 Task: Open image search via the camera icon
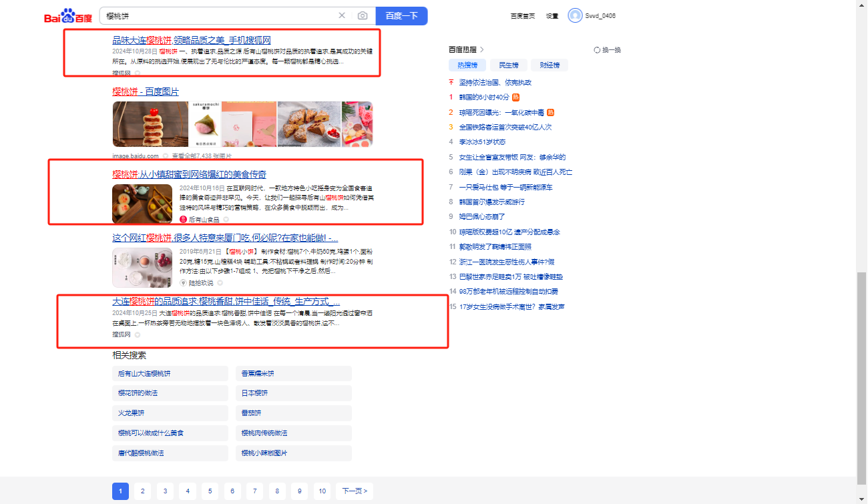(363, 15)
